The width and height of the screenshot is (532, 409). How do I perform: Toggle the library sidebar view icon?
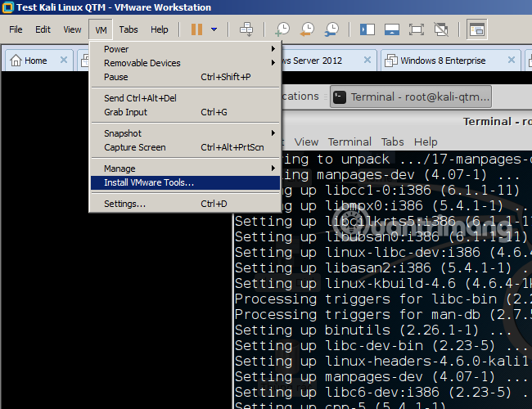coord(367,29)
